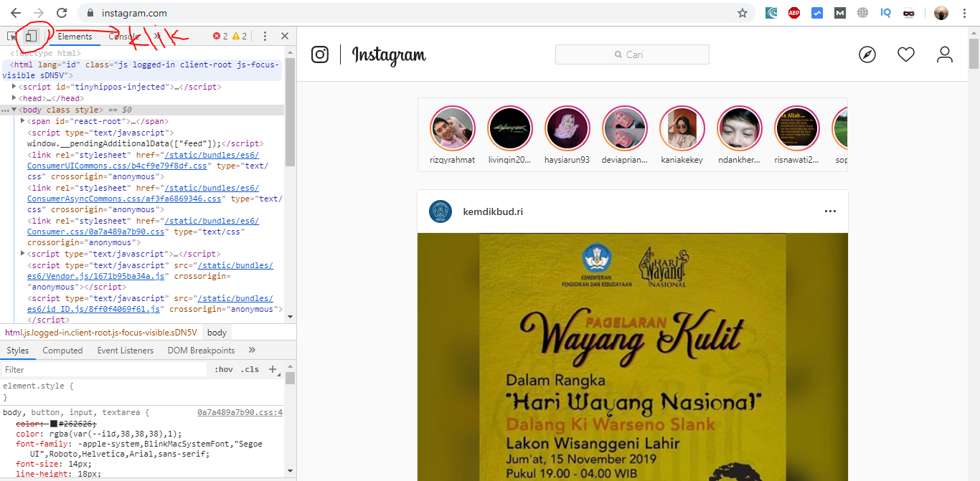The image size is (980, 481).
Task: View kaniakekey story
Action: [x=682, y=128]
